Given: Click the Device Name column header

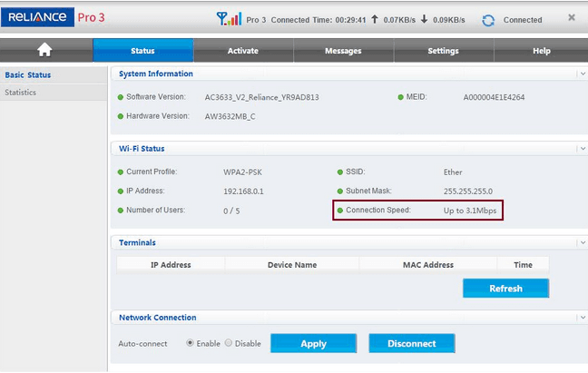Looking at the screenshot, I should click(x=292, y=265).
